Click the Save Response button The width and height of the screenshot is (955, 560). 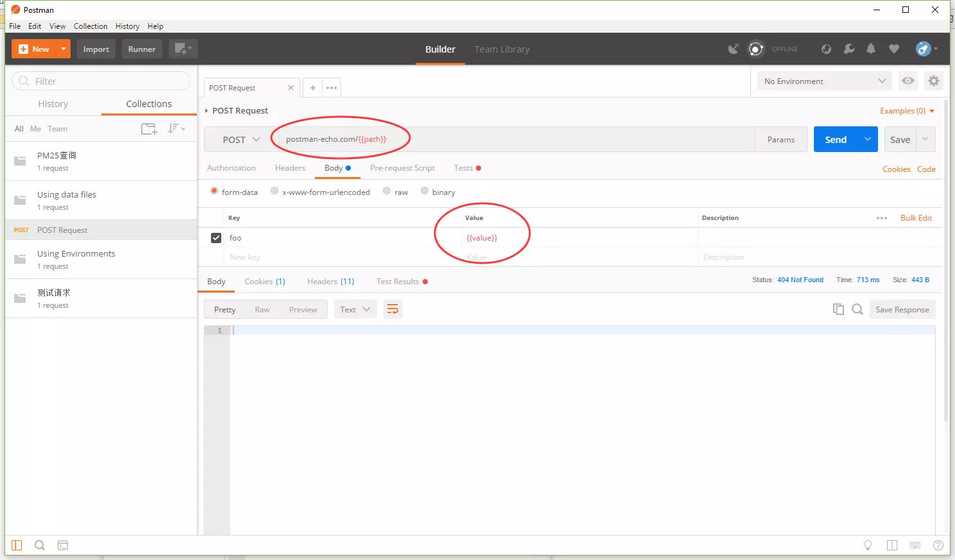click(902, 310)
